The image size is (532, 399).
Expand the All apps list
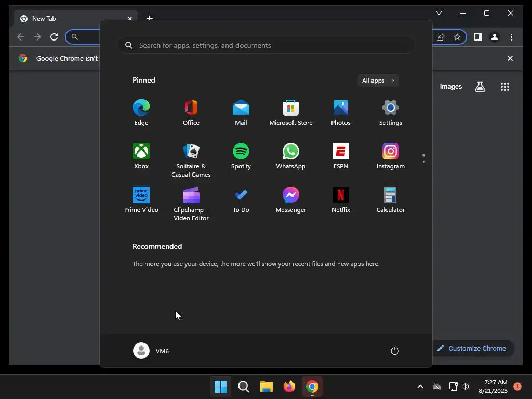[378, 81]
